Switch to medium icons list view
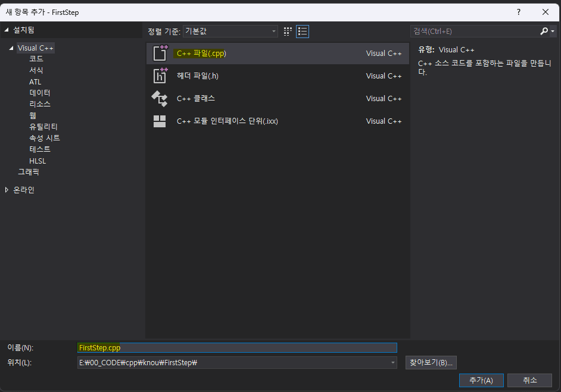 pos(303,32)
